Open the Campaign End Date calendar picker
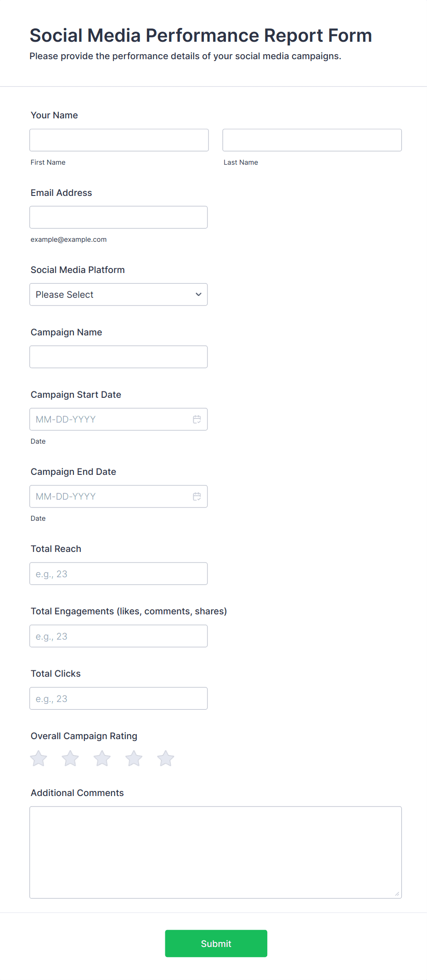Screen dimensions: 427x980 (197, 496)
